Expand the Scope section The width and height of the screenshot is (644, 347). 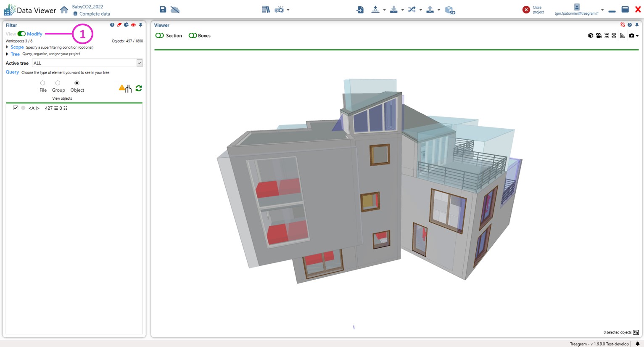click(x=7, y=48)
